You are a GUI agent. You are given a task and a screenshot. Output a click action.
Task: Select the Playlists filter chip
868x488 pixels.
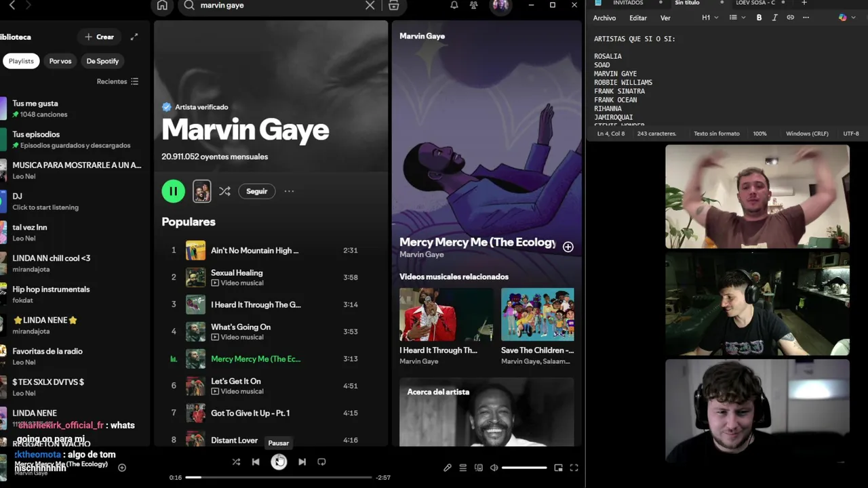click(21, 61)
